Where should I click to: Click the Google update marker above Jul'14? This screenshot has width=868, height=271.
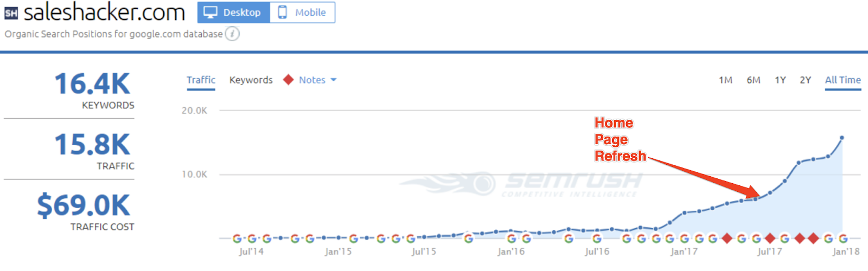point(252,238)
